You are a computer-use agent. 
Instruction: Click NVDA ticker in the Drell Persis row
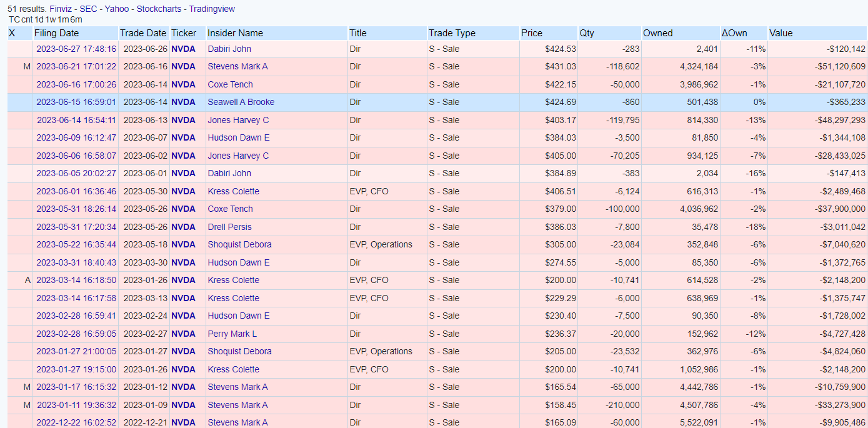point(183,227)
